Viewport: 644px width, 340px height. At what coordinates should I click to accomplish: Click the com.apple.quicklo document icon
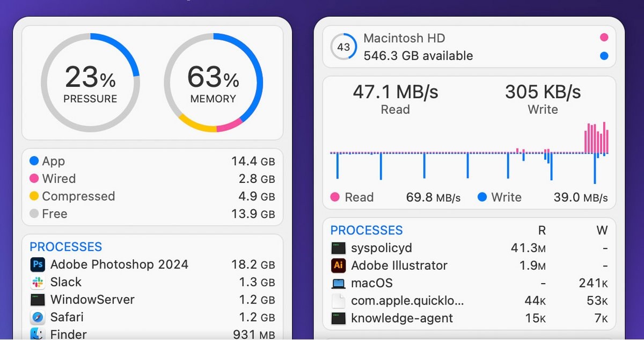pos(339,301)
